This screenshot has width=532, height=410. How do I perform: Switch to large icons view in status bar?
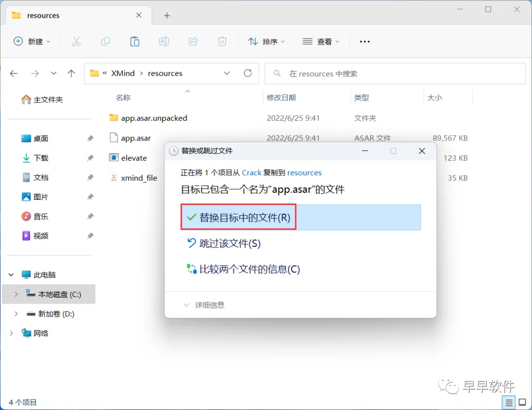point(523,403)
